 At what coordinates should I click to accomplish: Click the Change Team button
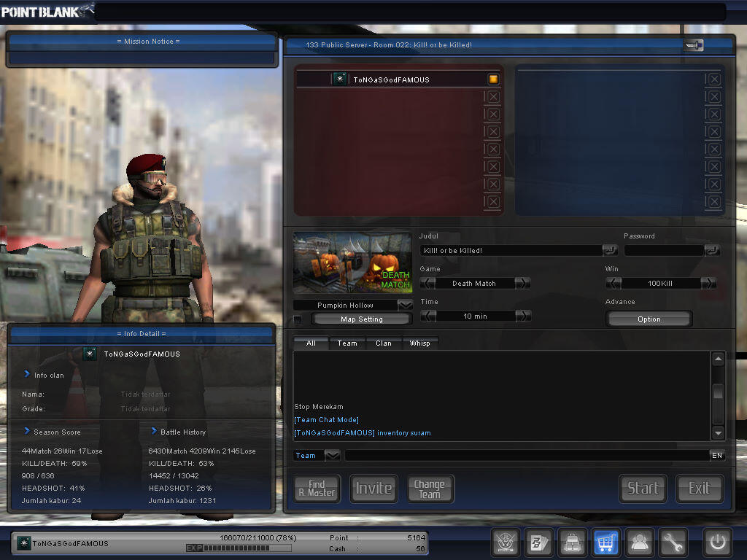[430, 489]
